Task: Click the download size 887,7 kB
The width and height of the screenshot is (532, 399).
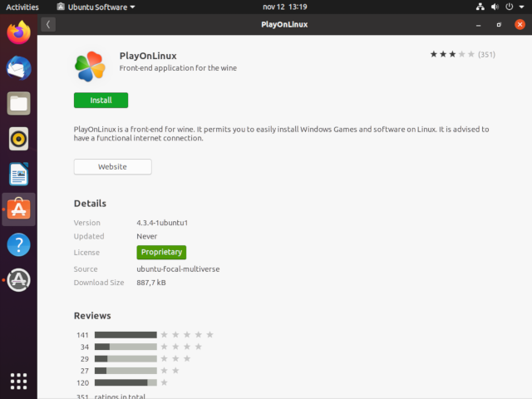Action: (x=151, y=283)
